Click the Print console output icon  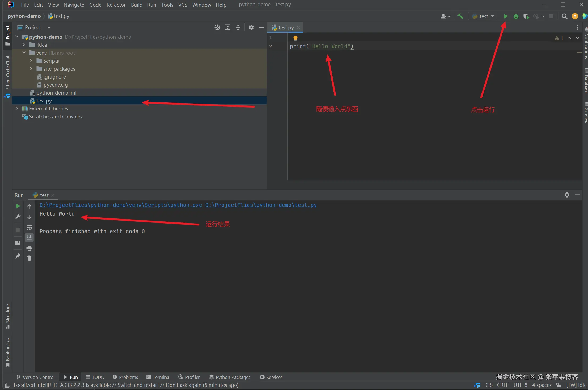(29, 248)
